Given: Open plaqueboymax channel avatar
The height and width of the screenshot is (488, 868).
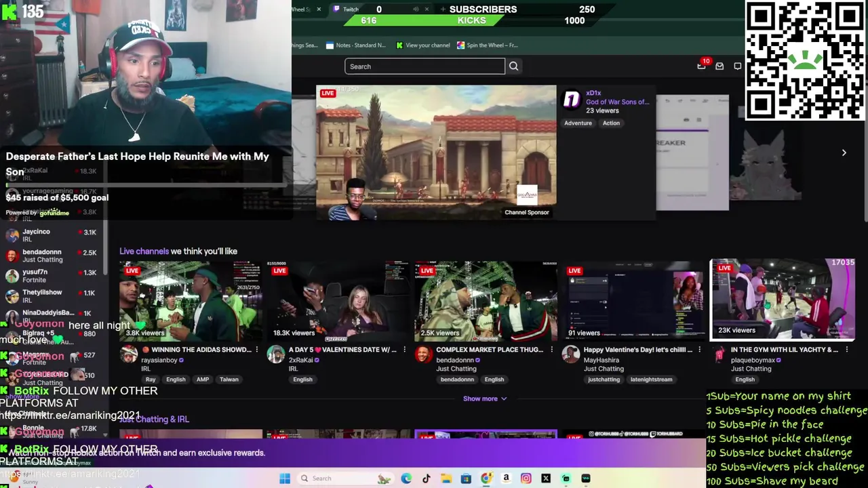Looking at the screenshot, I should pos(718,354).
